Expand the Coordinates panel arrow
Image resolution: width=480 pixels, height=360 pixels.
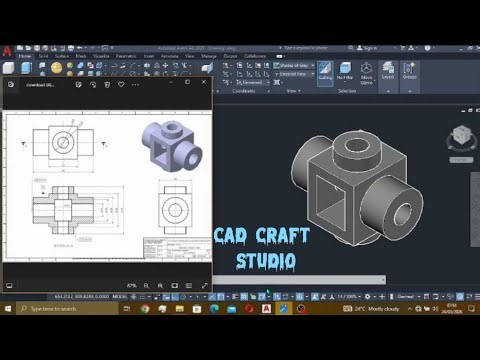[269, 91]
